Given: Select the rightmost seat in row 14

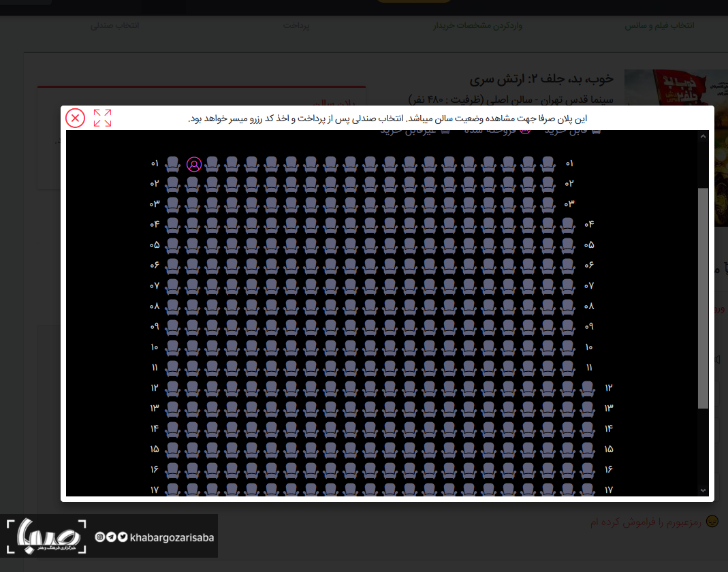Looking at the screenshot, I should click(x=587, y=430).
